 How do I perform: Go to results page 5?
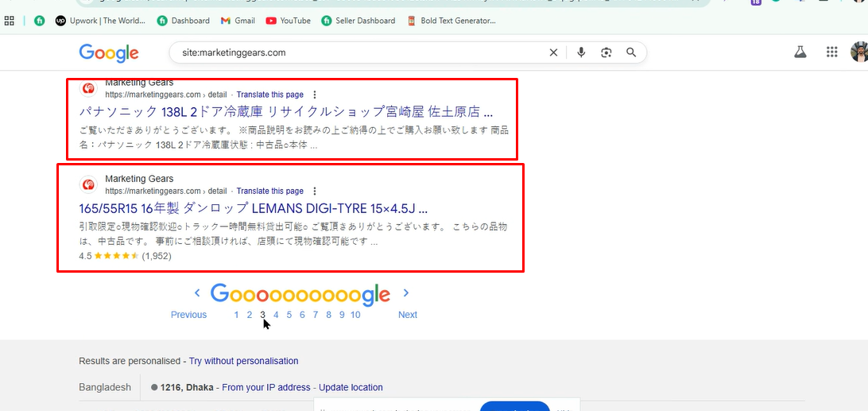289,315
